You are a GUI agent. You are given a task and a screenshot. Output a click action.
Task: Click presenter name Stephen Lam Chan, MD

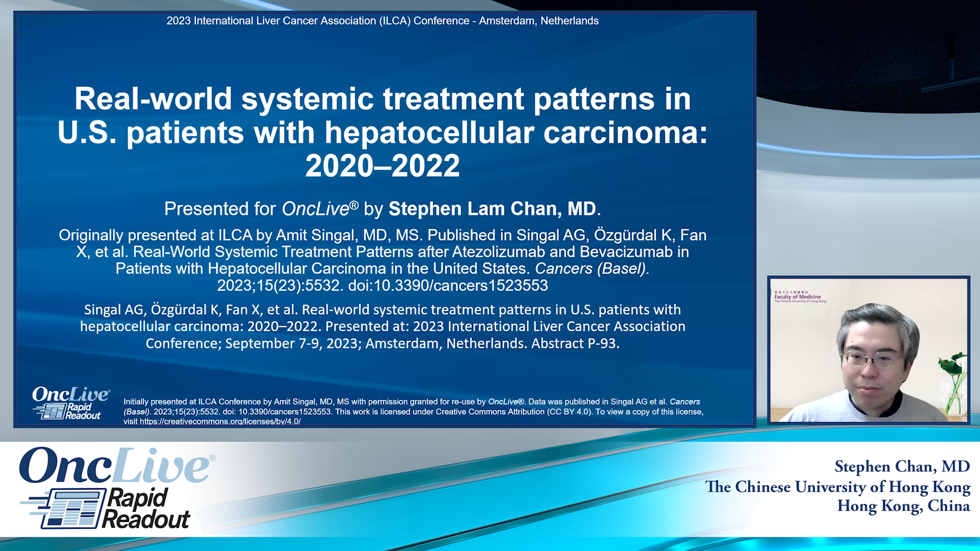click(x=492, y=209)
